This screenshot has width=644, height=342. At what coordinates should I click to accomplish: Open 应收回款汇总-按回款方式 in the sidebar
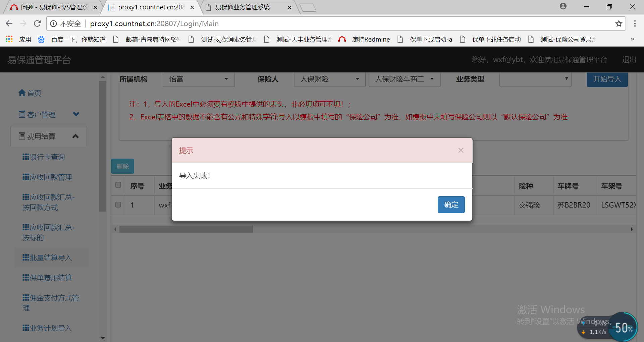point(49,202)
